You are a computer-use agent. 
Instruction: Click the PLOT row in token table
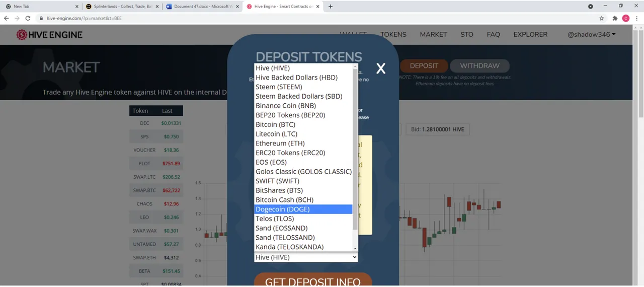coord(156,164)
